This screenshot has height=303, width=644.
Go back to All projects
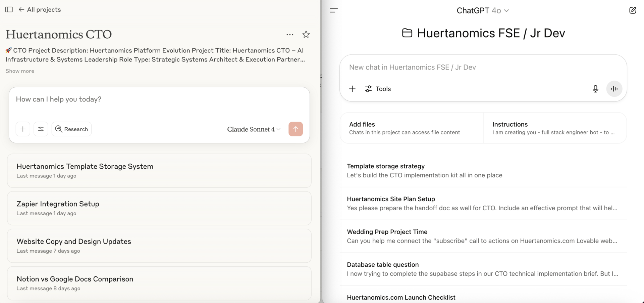click(40, 9)
